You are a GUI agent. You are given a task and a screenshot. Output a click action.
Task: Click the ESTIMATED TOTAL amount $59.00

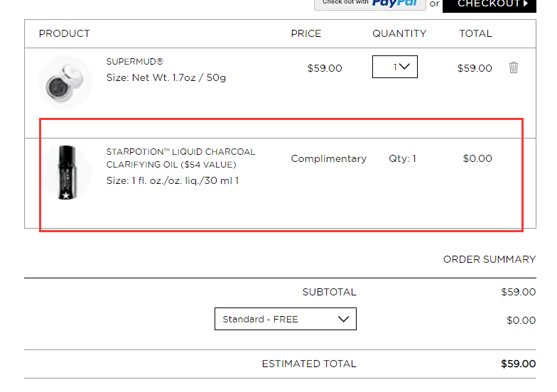click(519, 364)
